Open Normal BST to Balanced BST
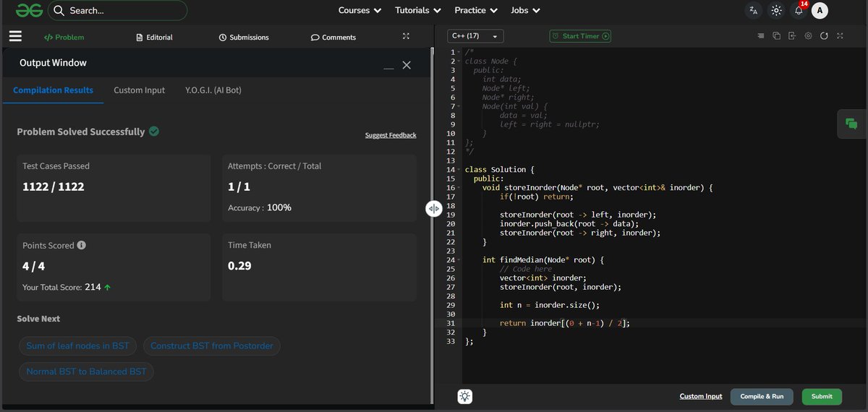868x412 pixels. pyautogui.click(x=86, y=372)
